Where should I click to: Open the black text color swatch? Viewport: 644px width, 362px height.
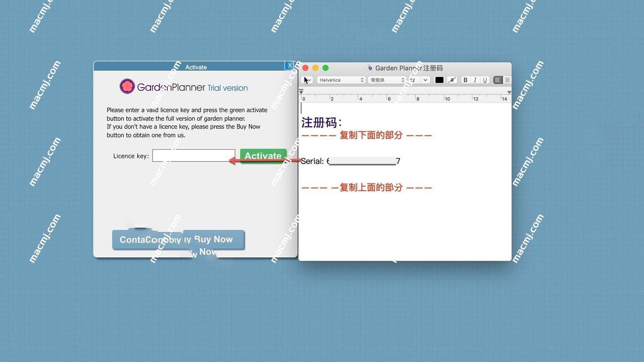coord(439,80)
